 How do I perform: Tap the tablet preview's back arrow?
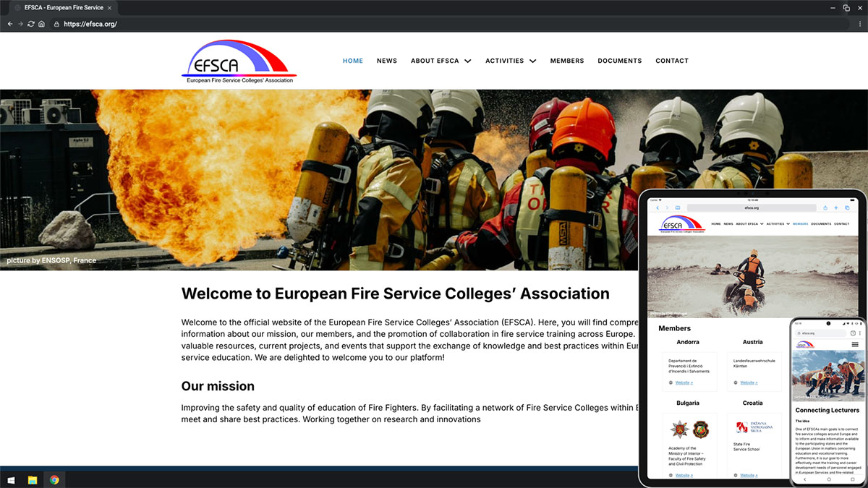click(658, 208)
